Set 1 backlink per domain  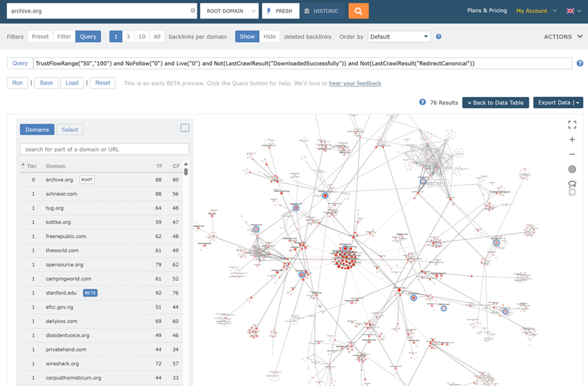tap(116, 36)
